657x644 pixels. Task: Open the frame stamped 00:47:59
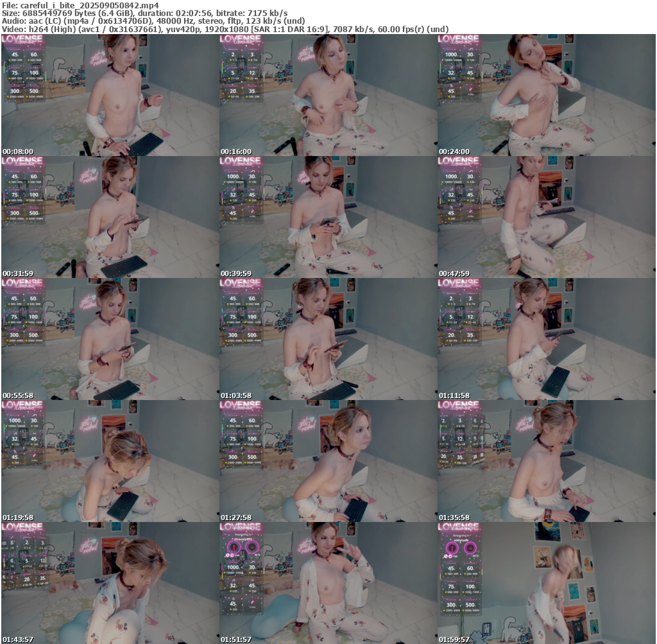click(x=547, y=217)
